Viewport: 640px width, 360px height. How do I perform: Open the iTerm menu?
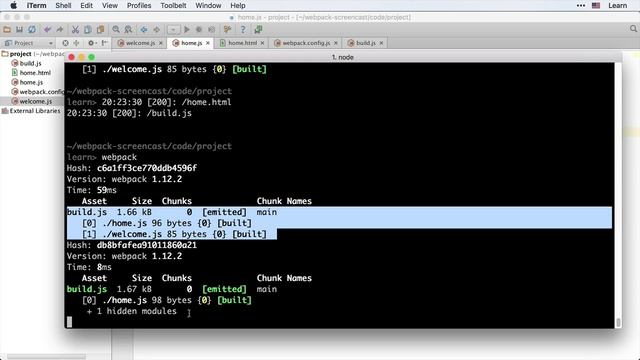(x=36, y=5)
